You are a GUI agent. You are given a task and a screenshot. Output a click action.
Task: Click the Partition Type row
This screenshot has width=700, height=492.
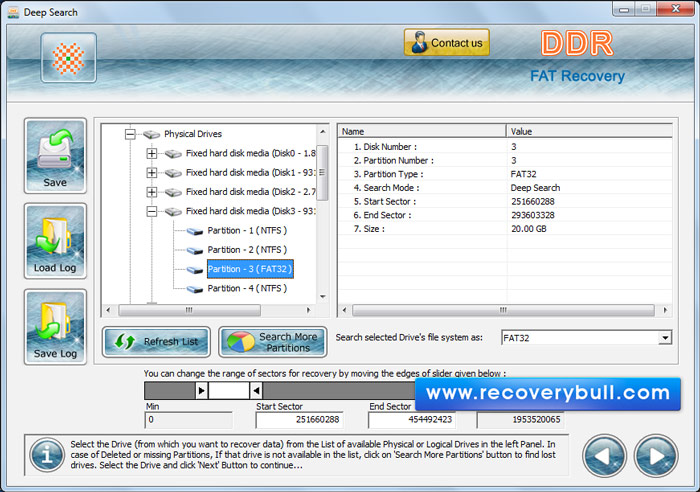(x=505, y=174)
